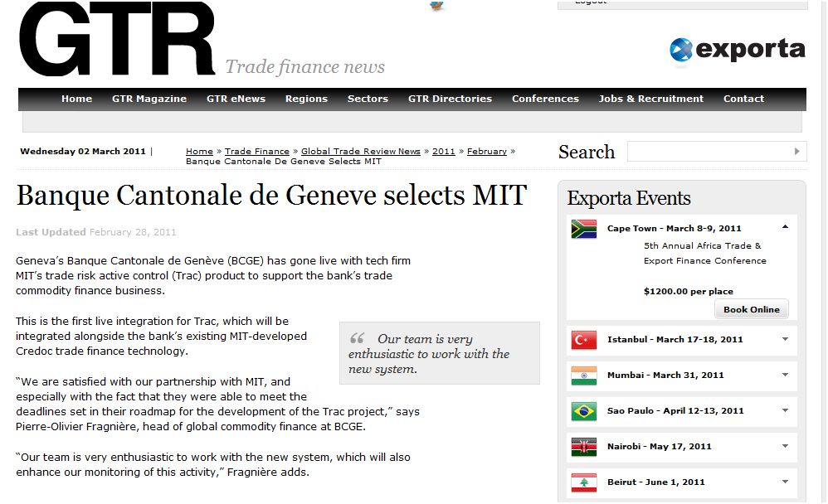The width and height of the screenshot is (828, 504).
Task: Follow the Home breadcrumb link
Action: click(199, 152)
